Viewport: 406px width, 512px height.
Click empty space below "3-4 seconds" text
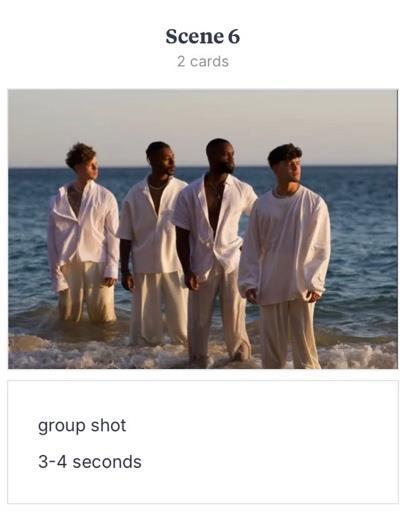[203, 487]
